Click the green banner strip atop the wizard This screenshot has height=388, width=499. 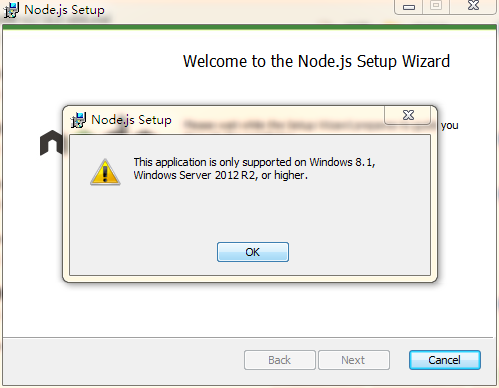[x=249, y=27]
